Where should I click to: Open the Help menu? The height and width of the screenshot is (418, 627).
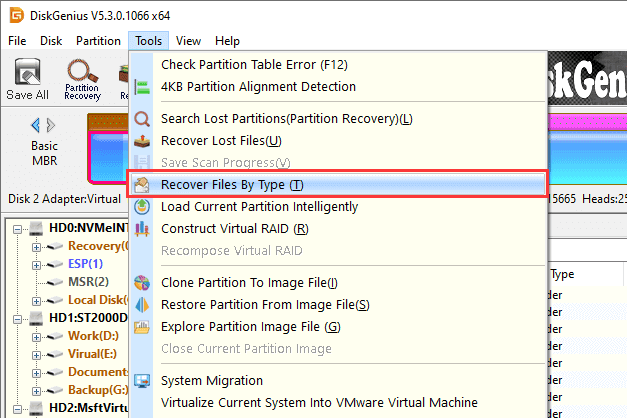pyautogui.click(x=227, y=41)
